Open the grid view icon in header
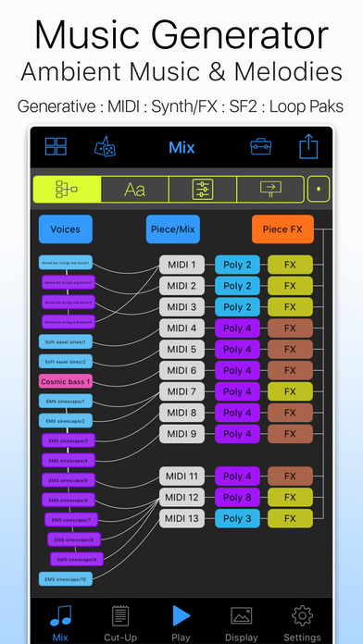 56,146
